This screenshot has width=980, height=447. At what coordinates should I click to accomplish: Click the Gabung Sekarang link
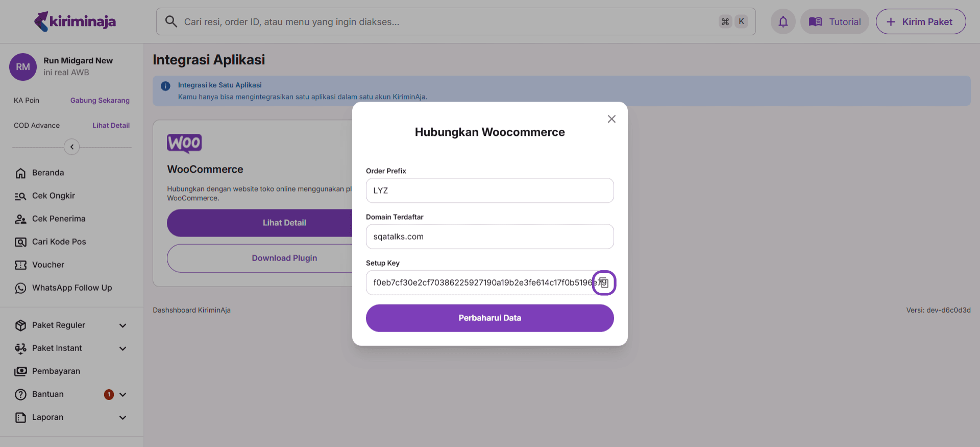[100, 101]
